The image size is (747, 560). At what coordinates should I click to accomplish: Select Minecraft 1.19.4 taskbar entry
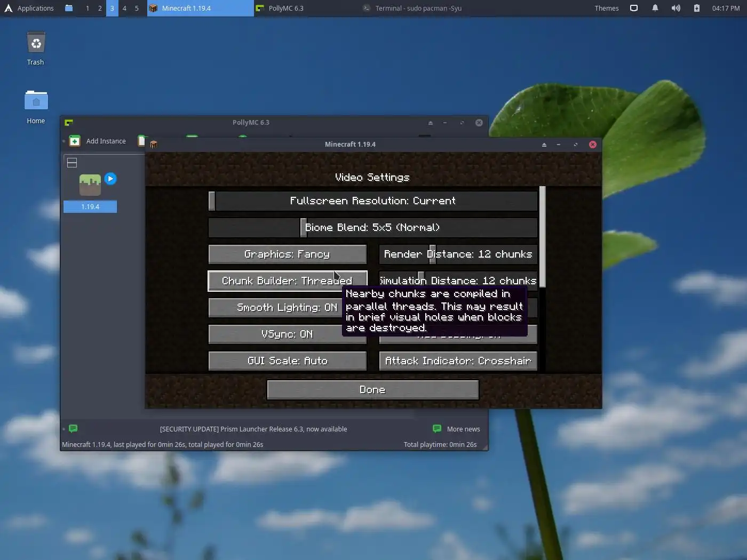coord(201,8)
